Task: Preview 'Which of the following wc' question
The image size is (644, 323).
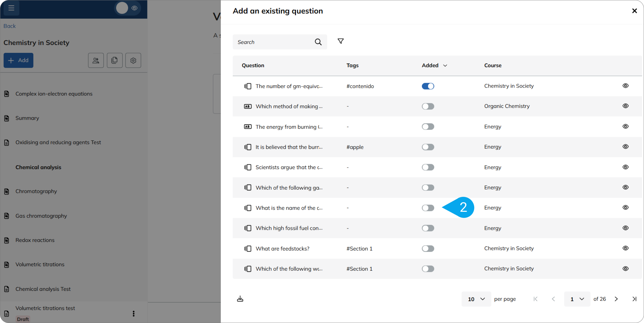Action: (626, 268)
